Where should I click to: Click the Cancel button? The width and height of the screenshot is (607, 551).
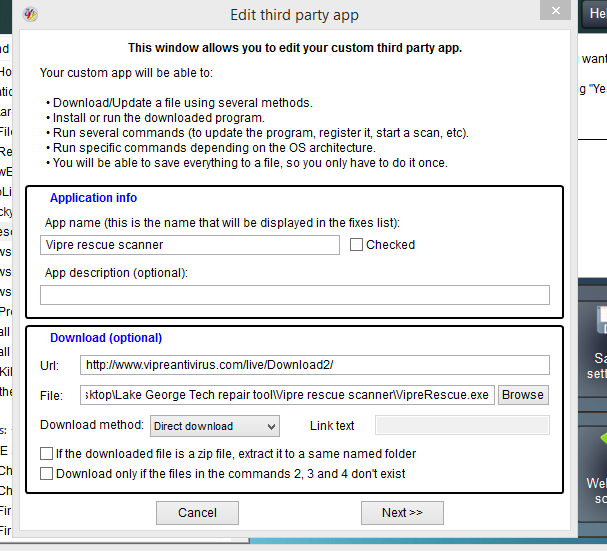(x=197, y=513)
